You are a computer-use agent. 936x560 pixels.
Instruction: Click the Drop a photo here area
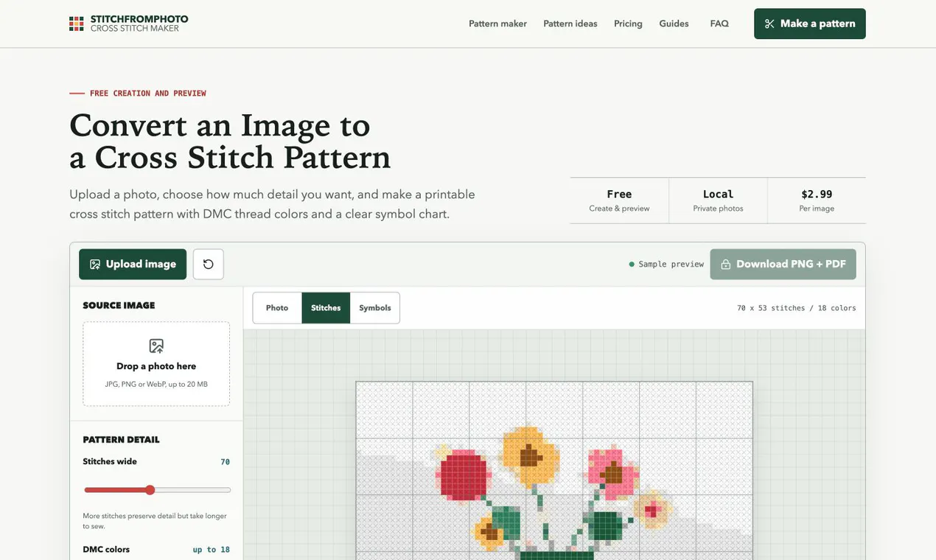pos(156,364)
